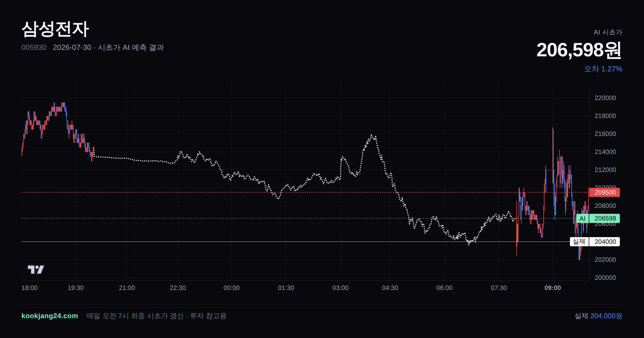Click the TradingView logo icon
Image resolution: width=644 pixels, height=338 pixels.
(36, 269)
